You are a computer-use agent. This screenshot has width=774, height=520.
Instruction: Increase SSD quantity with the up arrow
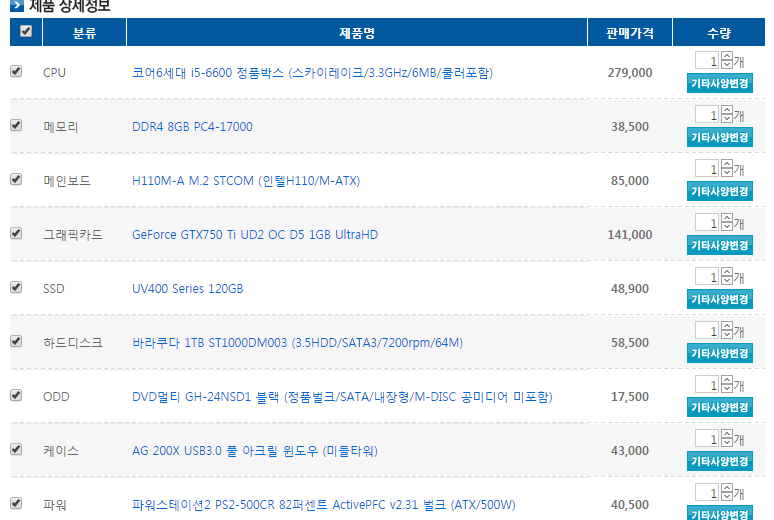[x=727, y=272]
